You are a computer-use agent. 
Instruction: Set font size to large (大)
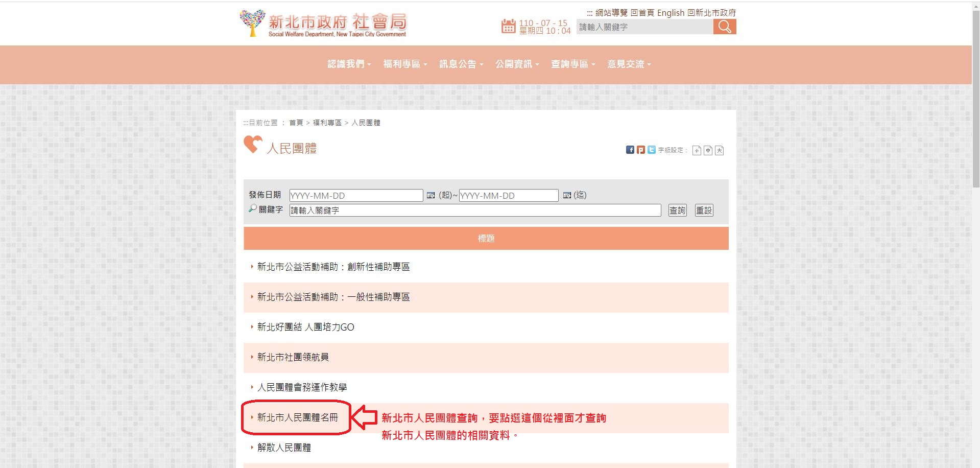click(x=719, y=150)
